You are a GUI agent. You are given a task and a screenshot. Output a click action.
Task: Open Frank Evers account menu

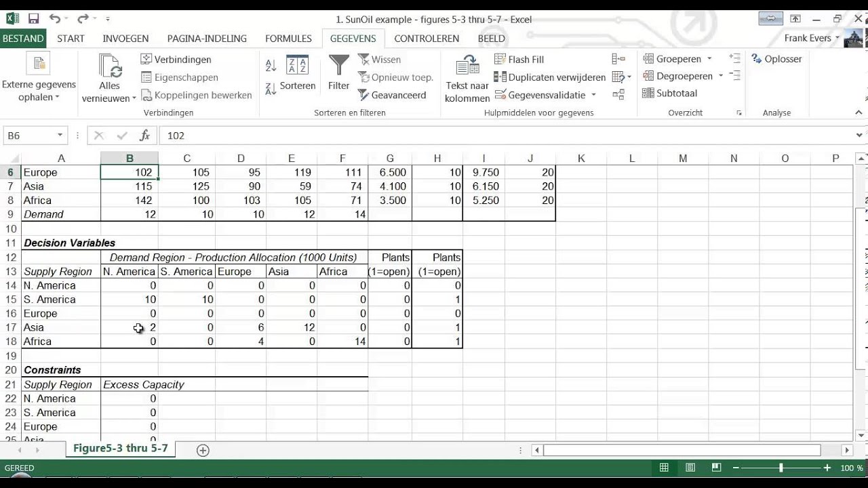tap(812, 38)
